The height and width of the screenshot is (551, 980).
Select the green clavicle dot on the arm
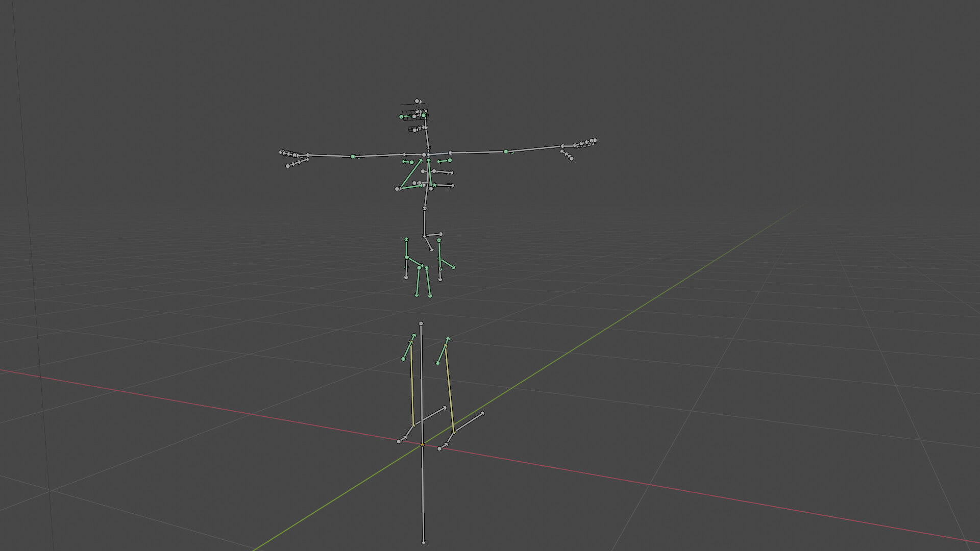tap(506, 152)
